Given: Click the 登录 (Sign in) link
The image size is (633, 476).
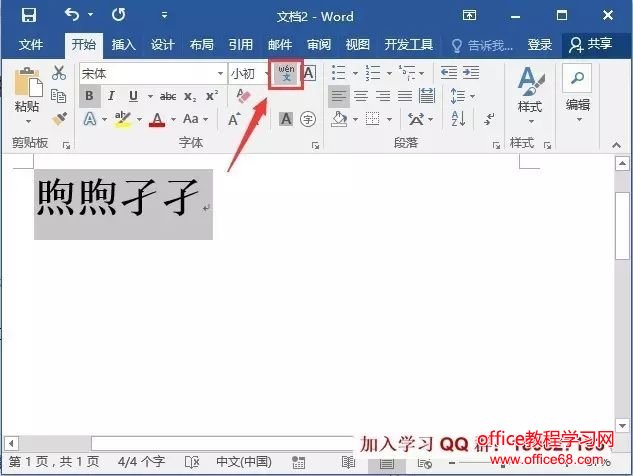Looking at the screenshot, I should tap(540, 44).
